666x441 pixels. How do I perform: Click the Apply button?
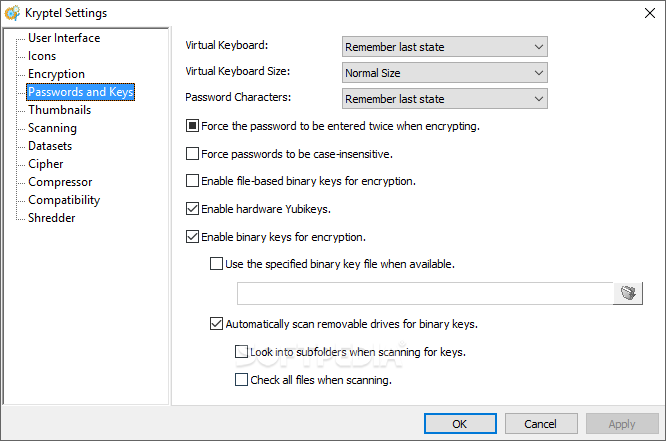622,424
